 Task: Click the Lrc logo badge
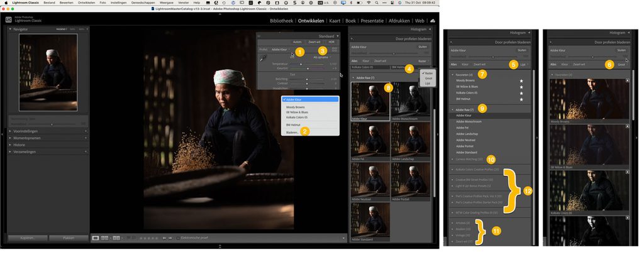8,19
